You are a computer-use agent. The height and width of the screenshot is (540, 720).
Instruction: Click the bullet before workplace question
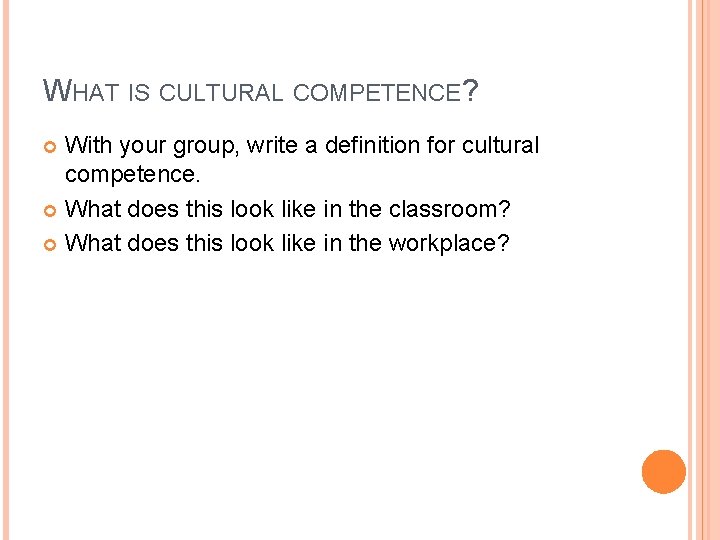(x=50, y=245)
